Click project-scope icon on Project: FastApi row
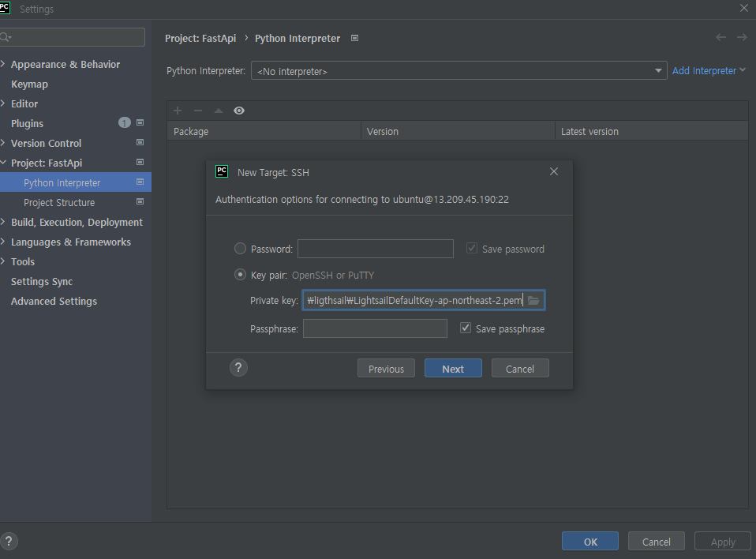The image size is (756, 559). (140, 163)
